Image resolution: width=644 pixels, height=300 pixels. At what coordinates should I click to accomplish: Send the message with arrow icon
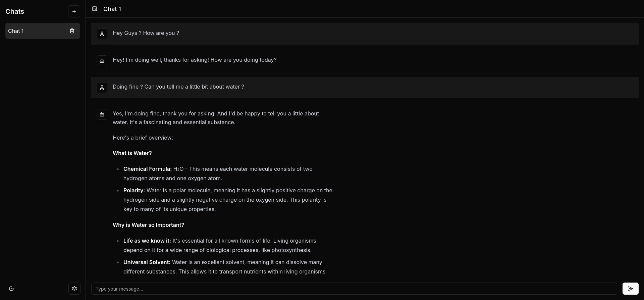point(630,289)
